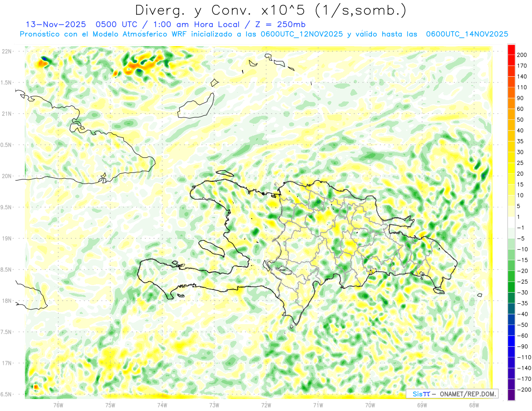Viewport: 532px width, 411px height.
Task: Pick the red swatch above the 200 mark
Action: pyautogui.click(x=512, y=50)
